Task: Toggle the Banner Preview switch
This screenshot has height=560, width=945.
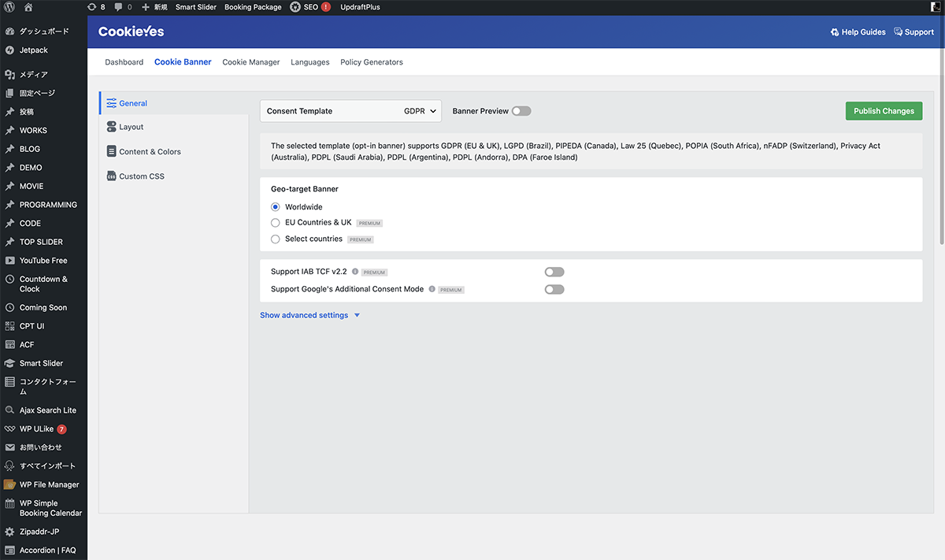Action: point(521,111)
